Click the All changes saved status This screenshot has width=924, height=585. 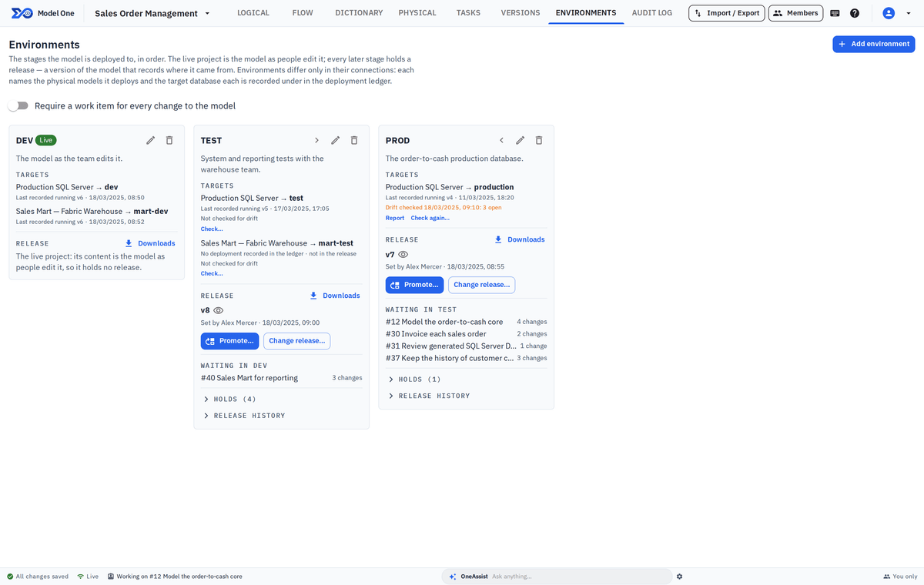37,576
